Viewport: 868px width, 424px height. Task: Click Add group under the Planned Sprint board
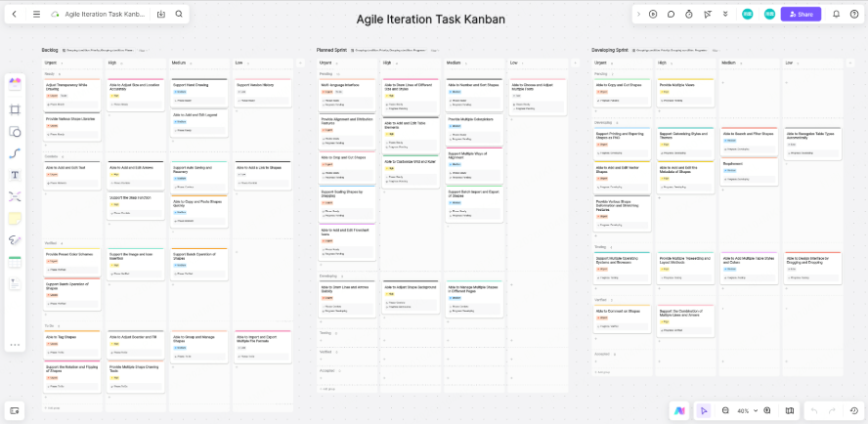tap(327, 389)
